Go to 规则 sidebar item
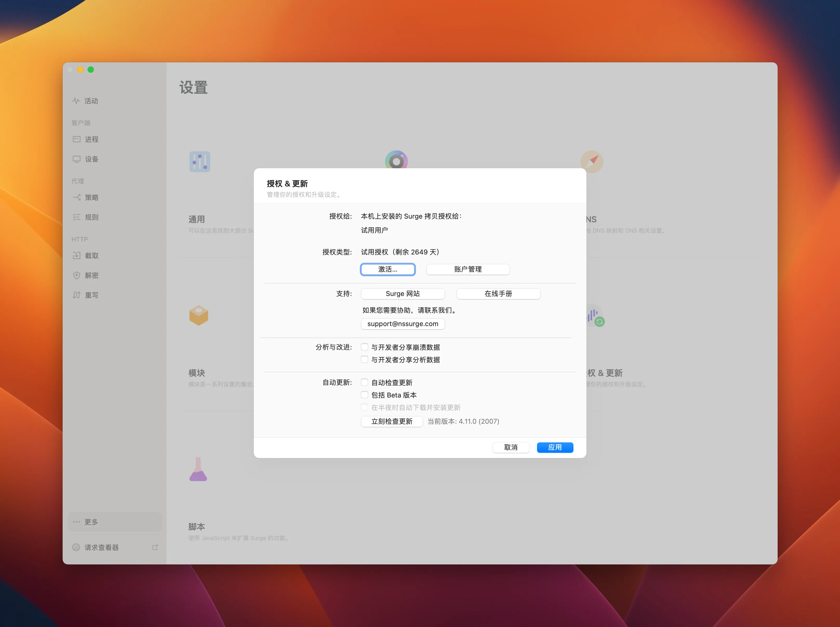The width and height of the screenshot is (840, 627). 115,217
